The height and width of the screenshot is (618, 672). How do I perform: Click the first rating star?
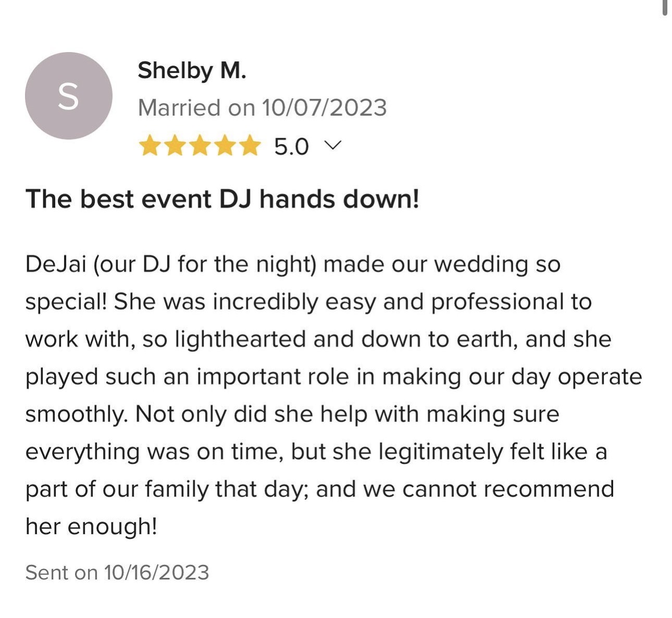tap(150, 146)
